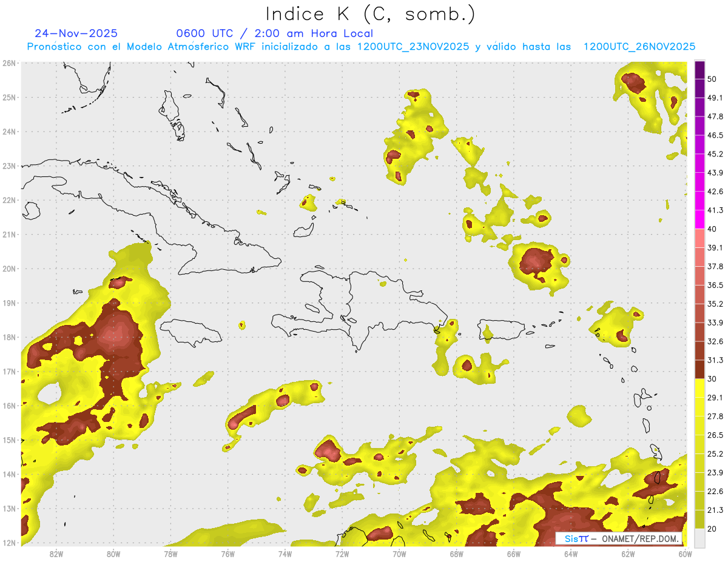Click the longitude label "72W"

click(x=342, y=554)
